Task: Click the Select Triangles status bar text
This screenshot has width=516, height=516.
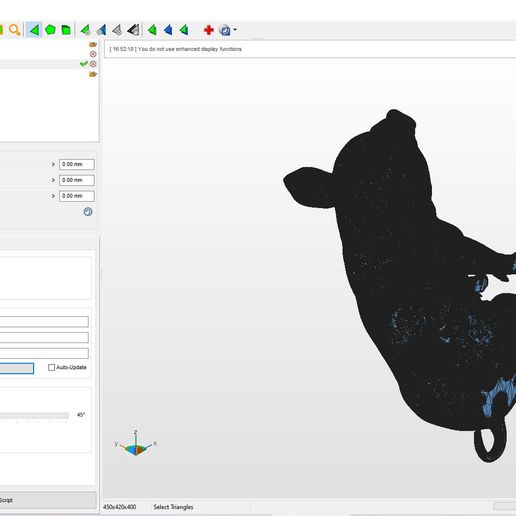Action: [x=173, y=507]
